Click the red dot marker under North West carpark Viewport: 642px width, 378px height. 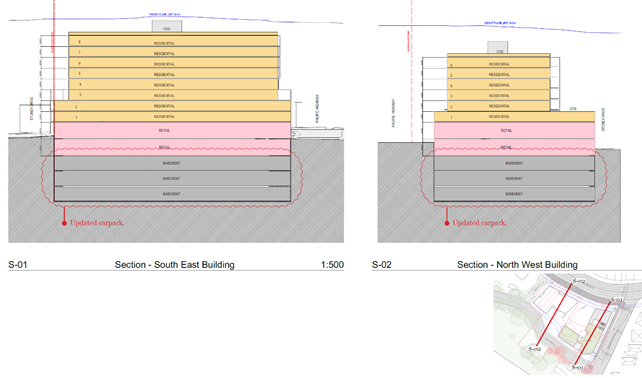point(447,223)
